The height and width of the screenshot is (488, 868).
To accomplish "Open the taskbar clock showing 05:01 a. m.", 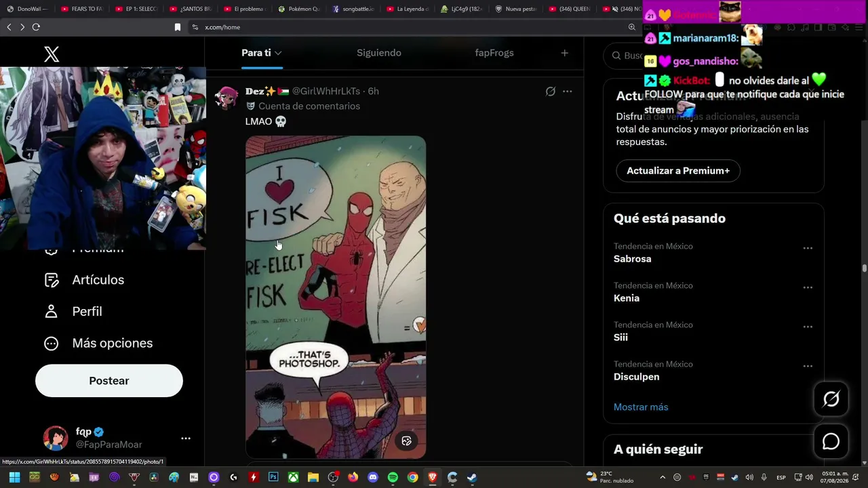I will (x=835, y=477).
